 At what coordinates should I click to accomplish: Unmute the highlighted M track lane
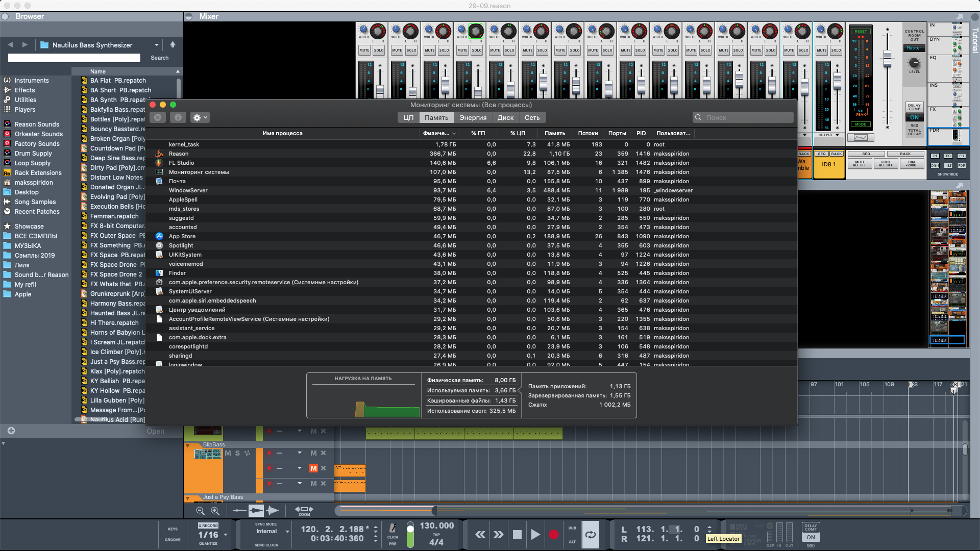(313, 468)
